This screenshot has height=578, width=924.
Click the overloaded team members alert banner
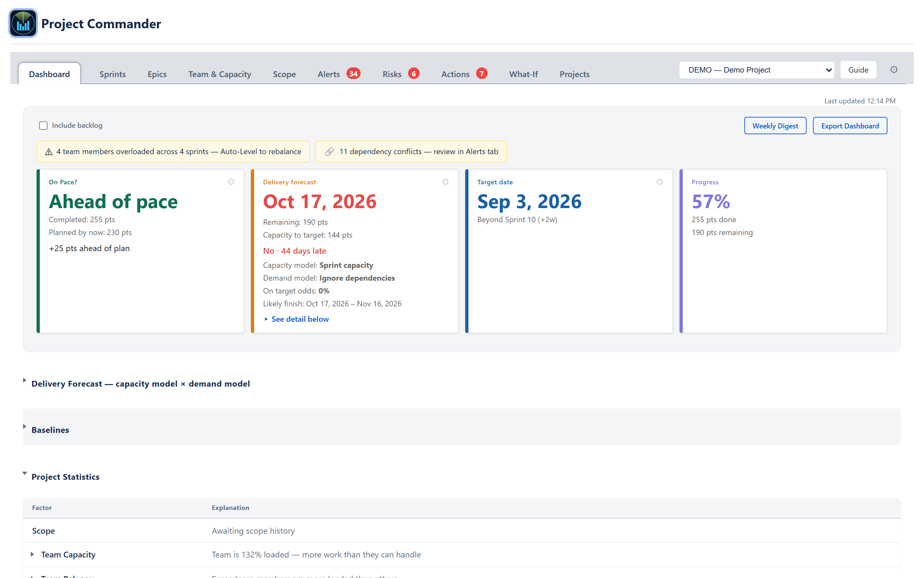pyautogui.click(x=173, y=152)
